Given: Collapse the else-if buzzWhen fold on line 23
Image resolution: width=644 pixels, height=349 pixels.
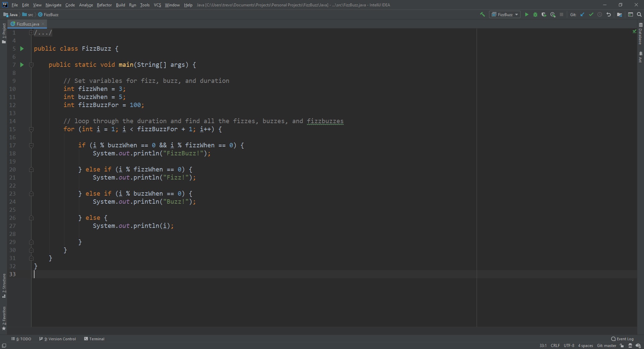Looking at the screenshot, I should coord(31,194).
